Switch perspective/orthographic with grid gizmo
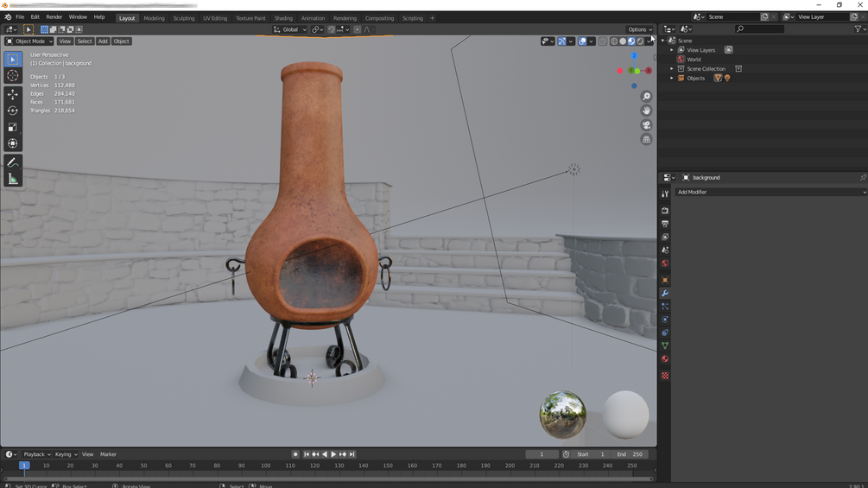The width and height of the screenshot is (868, 488). coord(646,139)
